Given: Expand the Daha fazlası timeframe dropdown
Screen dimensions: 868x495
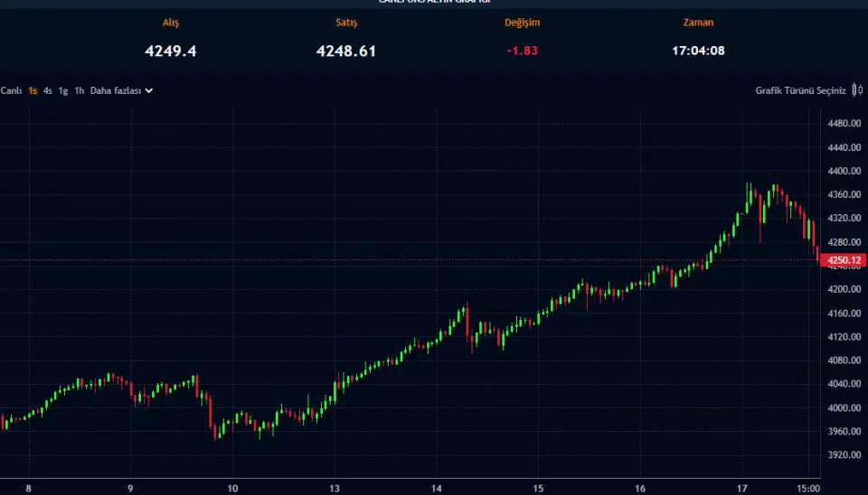Looking at the screenshot, I should pos(121,90).
